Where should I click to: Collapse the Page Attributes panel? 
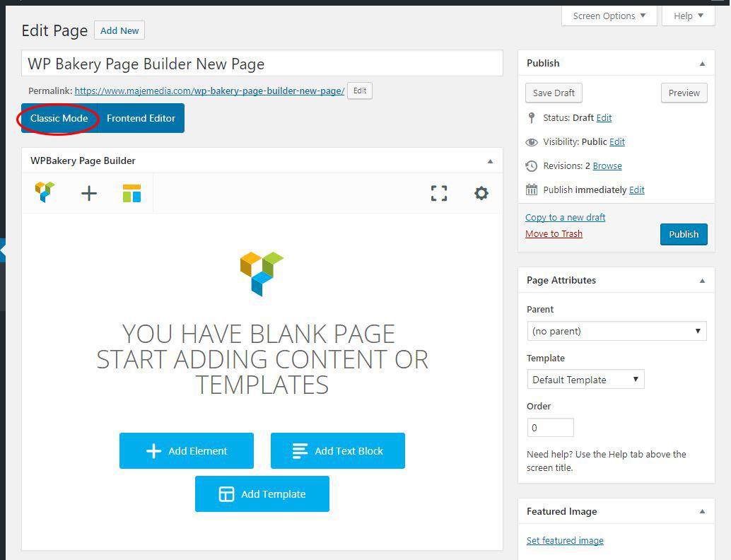pos(702,281)
